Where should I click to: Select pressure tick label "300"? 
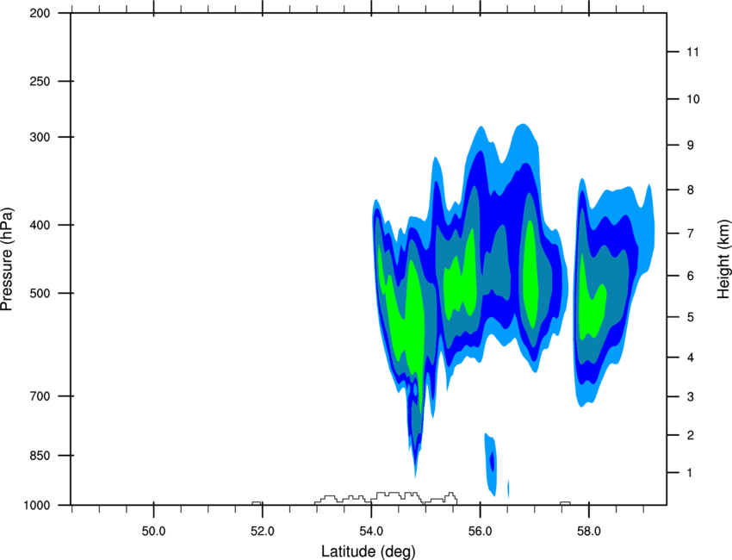40,137
